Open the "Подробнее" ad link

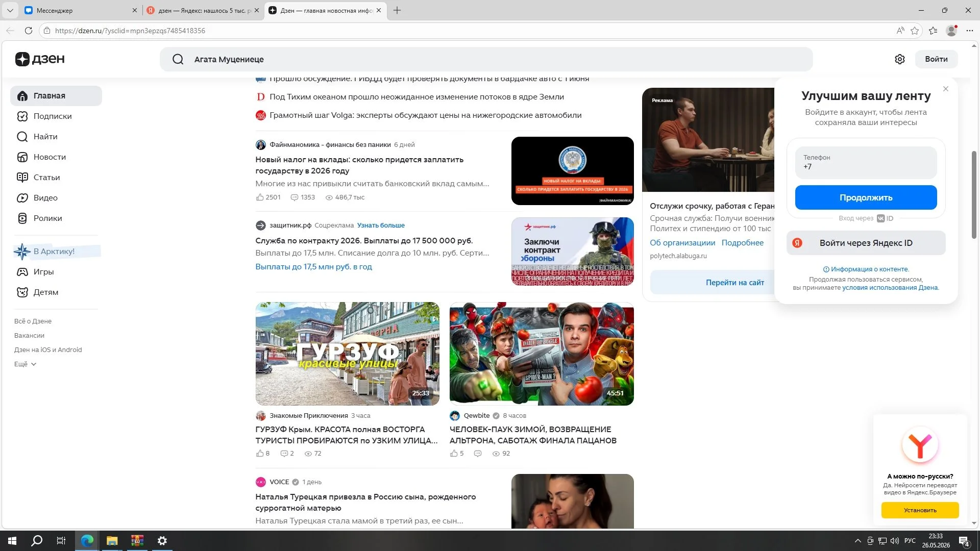(742, 243)
